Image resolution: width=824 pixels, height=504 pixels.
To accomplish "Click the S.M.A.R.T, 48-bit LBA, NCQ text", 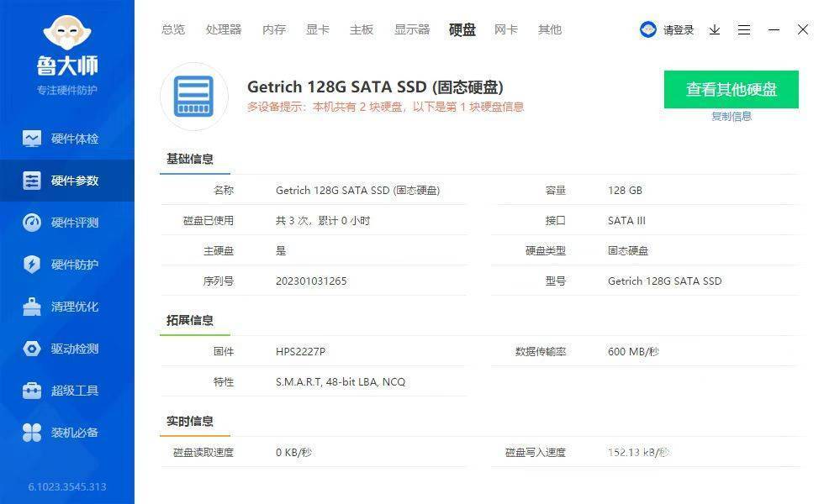I will click(x=341, y=381).
